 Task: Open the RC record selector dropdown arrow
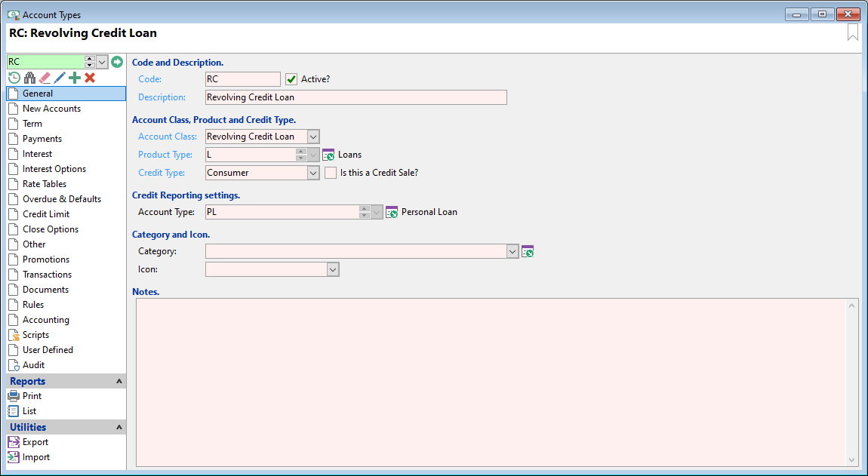click(x=103, y=62)
